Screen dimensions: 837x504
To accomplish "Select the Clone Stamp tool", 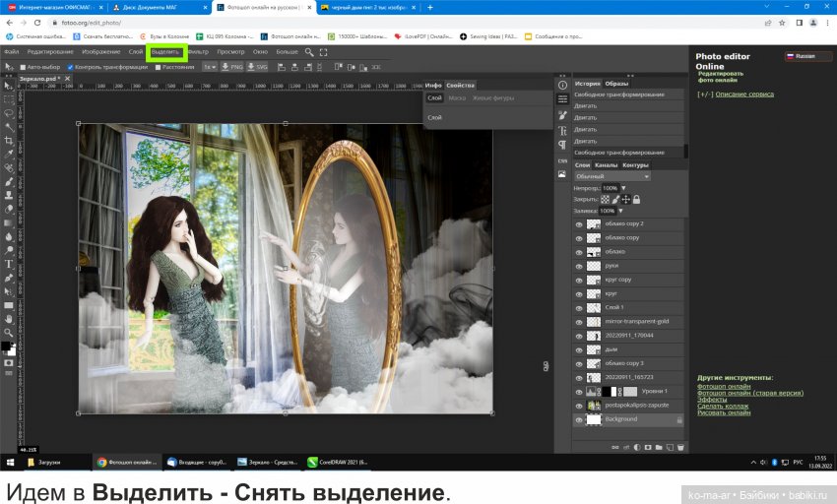I will click(9, 196).
